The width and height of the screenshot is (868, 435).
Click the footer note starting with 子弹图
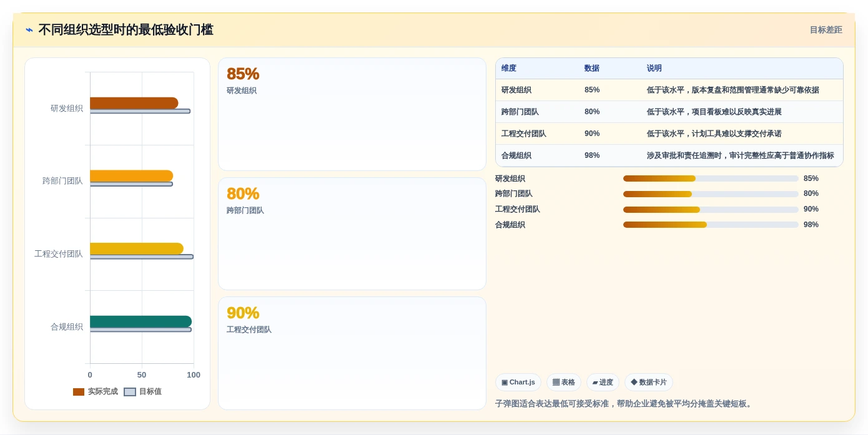coord(625,404)
